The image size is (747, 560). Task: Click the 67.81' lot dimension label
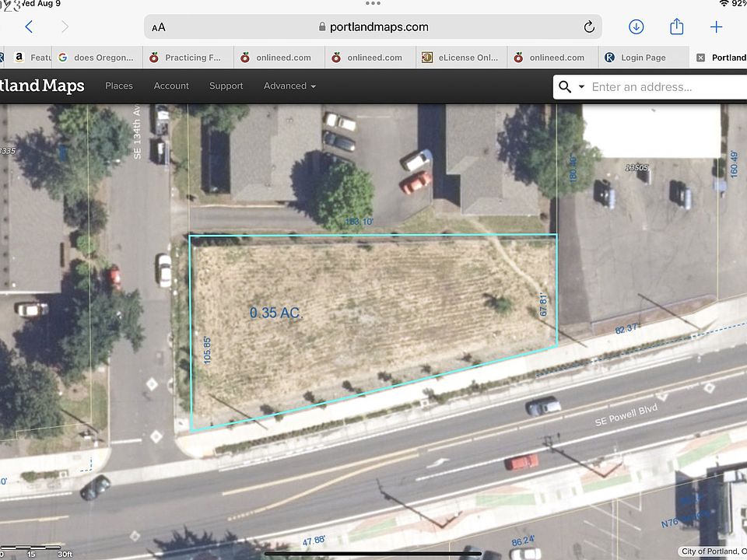click(x=544, y=305)
